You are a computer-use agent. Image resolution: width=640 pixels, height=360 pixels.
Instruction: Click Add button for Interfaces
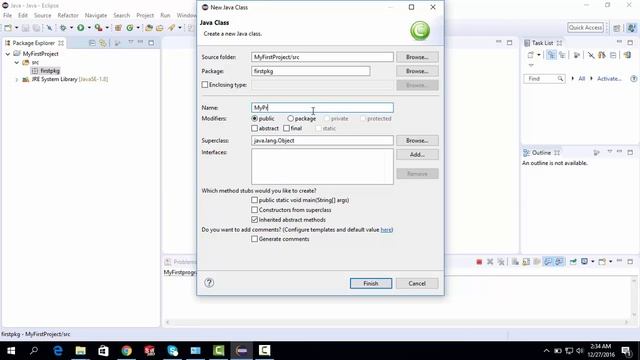417,155
